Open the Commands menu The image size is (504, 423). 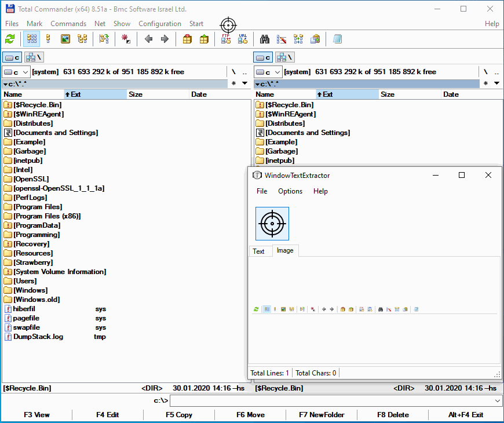[68, 24]
